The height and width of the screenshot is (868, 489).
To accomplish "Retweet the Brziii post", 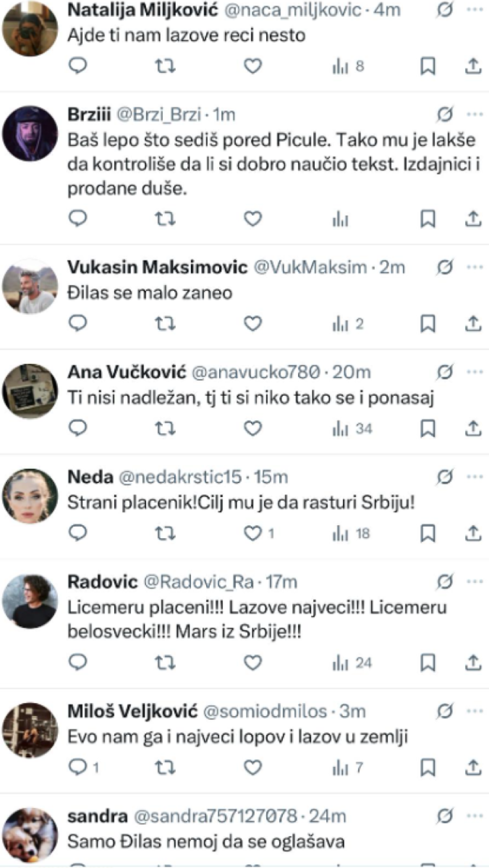I will click(x=165, y=219).
